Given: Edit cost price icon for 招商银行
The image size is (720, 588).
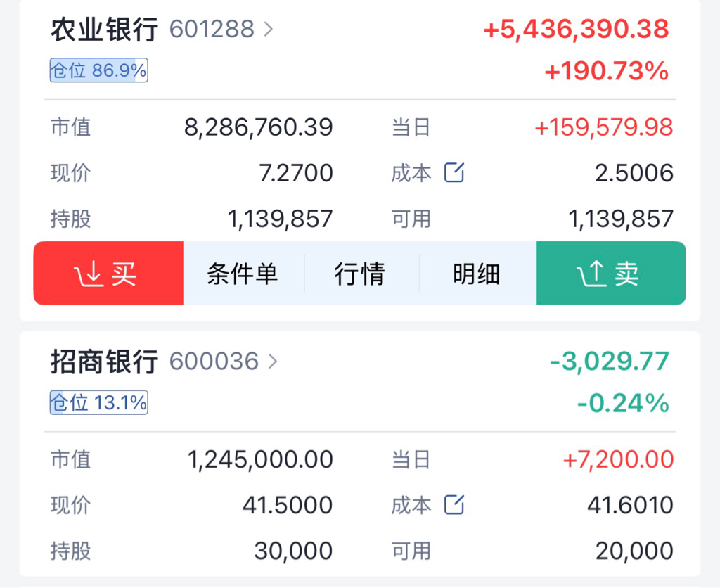Looking at the screenshot, I should tap(454, 504).
